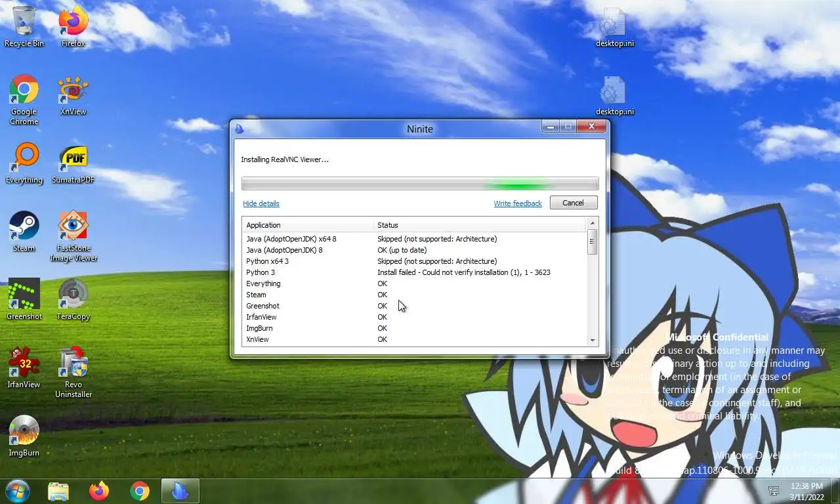Click the Write feedback link

(518, 203)
